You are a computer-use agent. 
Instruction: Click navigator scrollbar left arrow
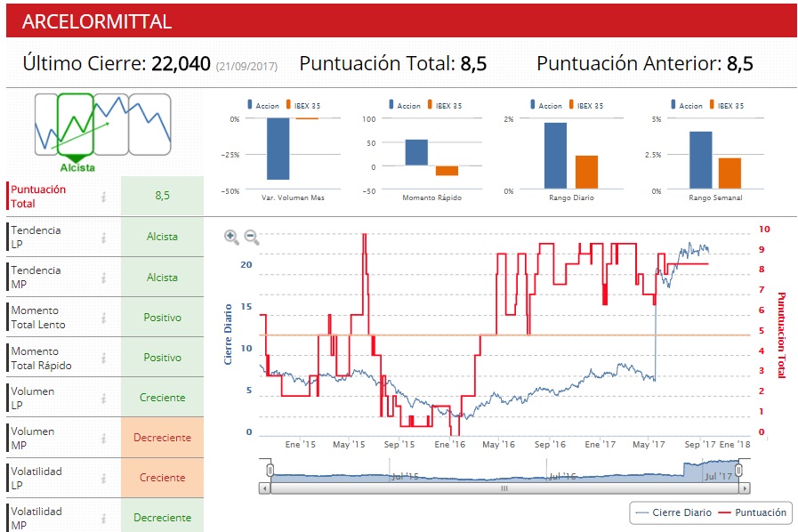pos(264,488)
